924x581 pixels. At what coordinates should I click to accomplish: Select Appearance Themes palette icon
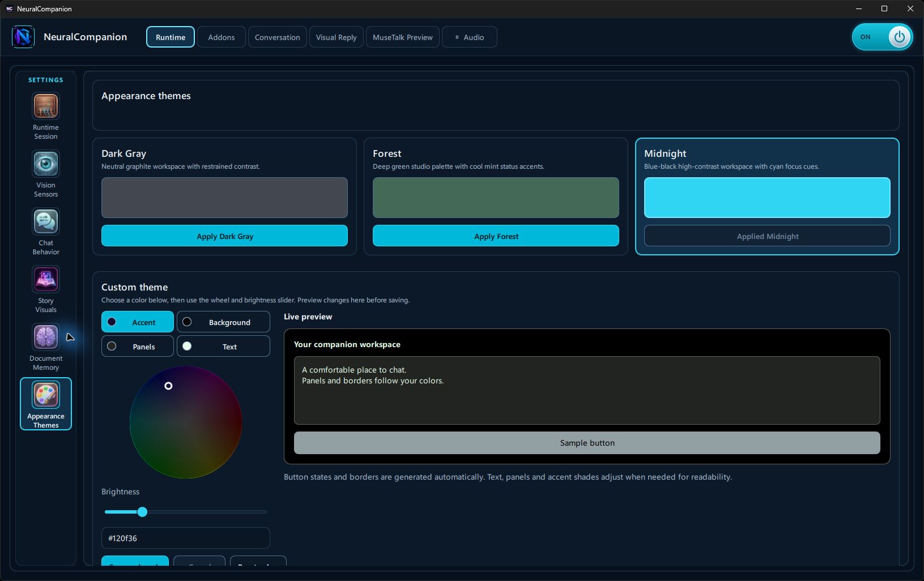click(46, 395)
